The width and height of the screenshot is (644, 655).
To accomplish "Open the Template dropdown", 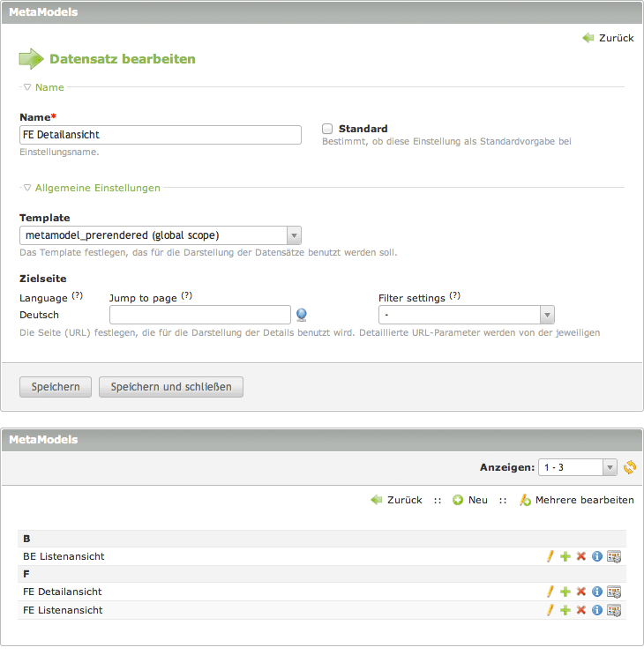I will pyautogui.click(x=160, y=235).
